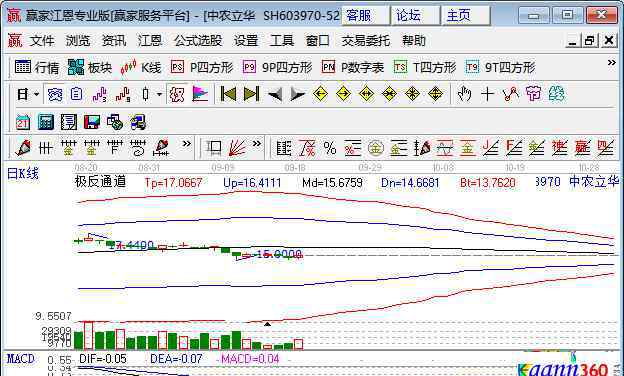The image size is (624, 376).
Task: Click the MACD indicator label
Action: [x=20, y=359]
